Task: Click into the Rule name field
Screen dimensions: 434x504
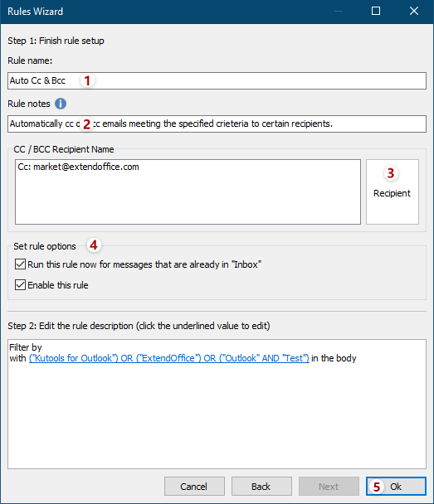Action: [217, 80]
